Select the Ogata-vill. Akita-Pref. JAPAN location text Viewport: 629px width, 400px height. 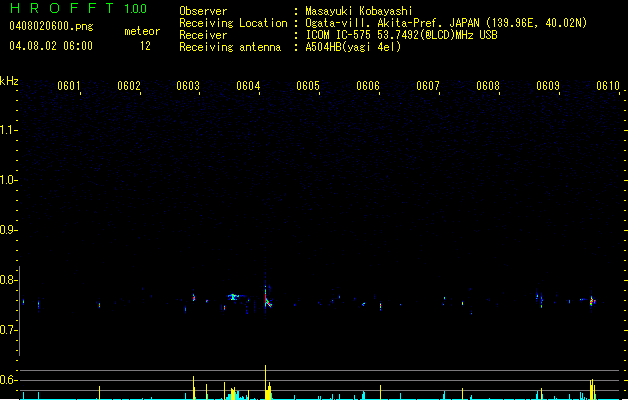click(x=446, y=23)
